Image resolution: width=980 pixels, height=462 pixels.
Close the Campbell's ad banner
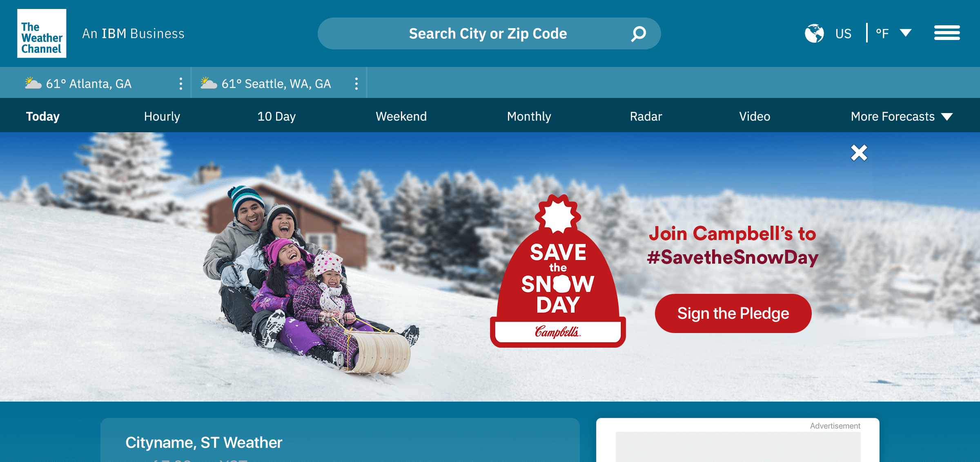click(859, 153)
